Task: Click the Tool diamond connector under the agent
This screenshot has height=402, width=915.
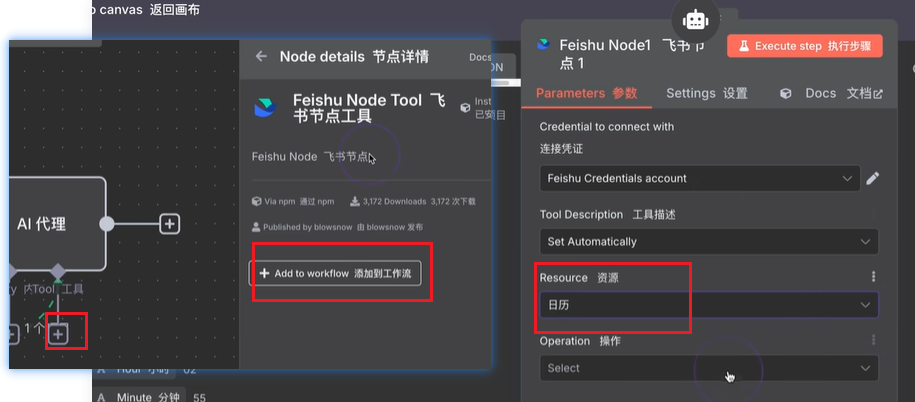Action: click(x=57, y=271)
